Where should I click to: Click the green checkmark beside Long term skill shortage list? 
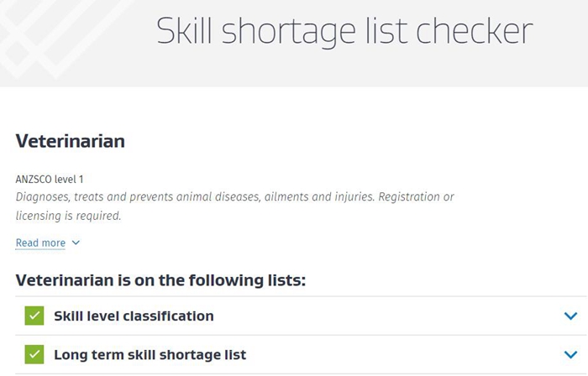[x=34, y=355]
